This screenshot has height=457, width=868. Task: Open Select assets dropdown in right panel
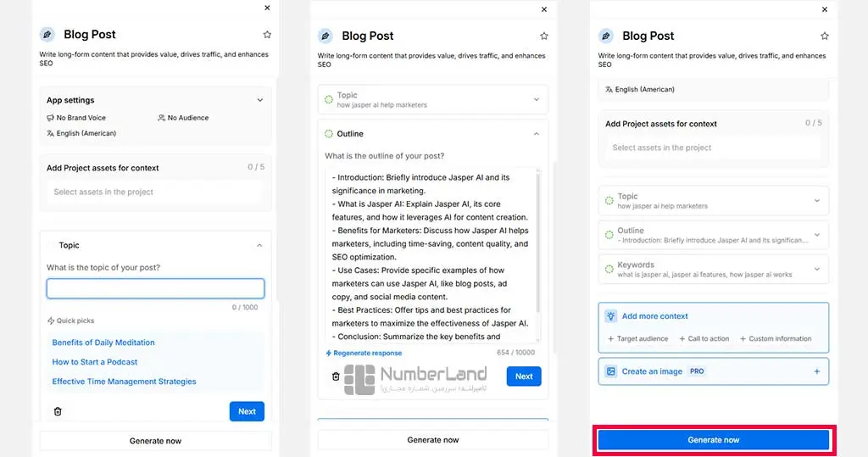(x=714, y=148)
